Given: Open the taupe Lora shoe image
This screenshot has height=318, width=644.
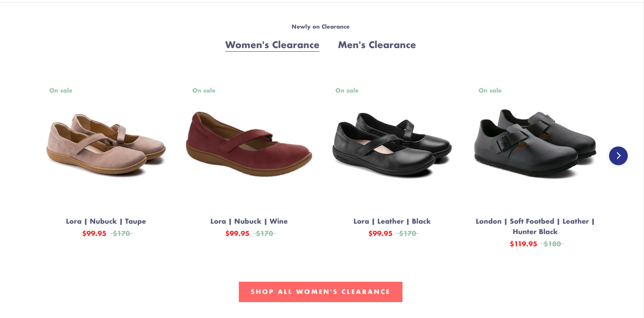Looking at the screenshot, I should coord(106,145).
